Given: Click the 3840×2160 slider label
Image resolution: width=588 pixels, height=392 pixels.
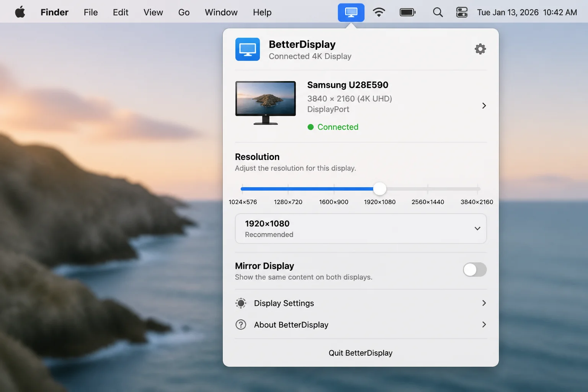Looking at the screenshot, I should 477,202.
